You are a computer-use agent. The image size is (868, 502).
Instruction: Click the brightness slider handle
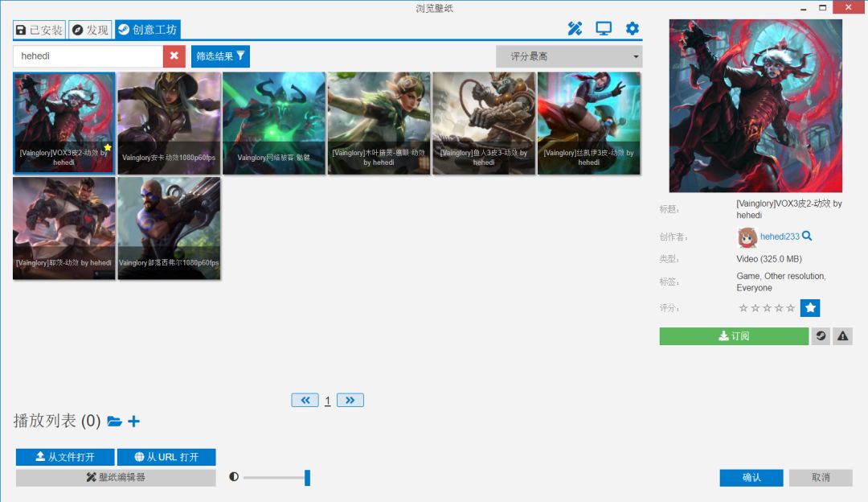pyautogui.click(x=307, y=478)
